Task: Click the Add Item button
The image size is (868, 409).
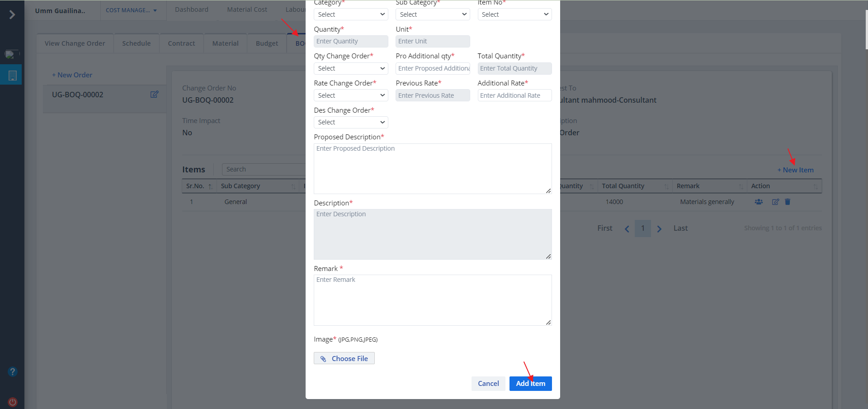Action: (x=530, y=383)
